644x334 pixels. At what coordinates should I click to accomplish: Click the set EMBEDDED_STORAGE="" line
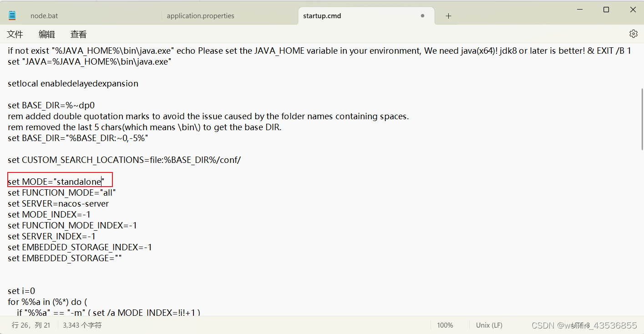click(x=65, y=258)
